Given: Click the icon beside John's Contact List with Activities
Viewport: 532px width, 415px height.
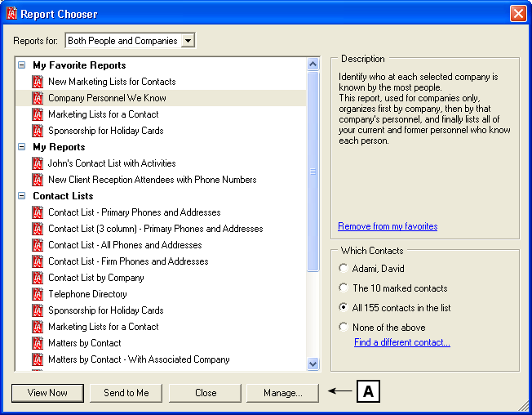Looking at the screenshot, I should point(38,163).
